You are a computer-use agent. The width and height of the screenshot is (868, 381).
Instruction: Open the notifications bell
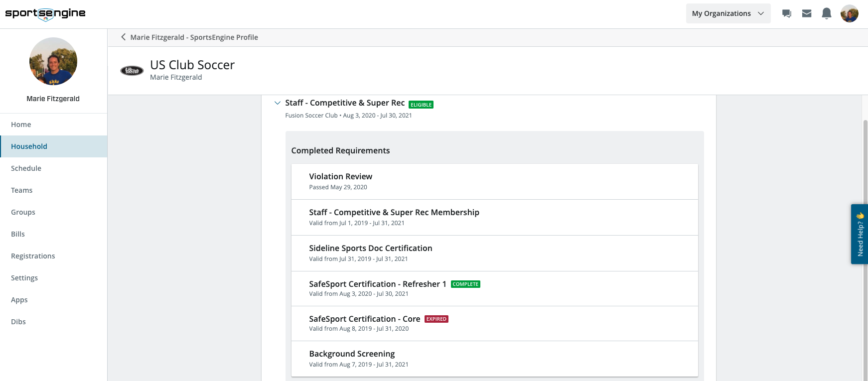827,13
